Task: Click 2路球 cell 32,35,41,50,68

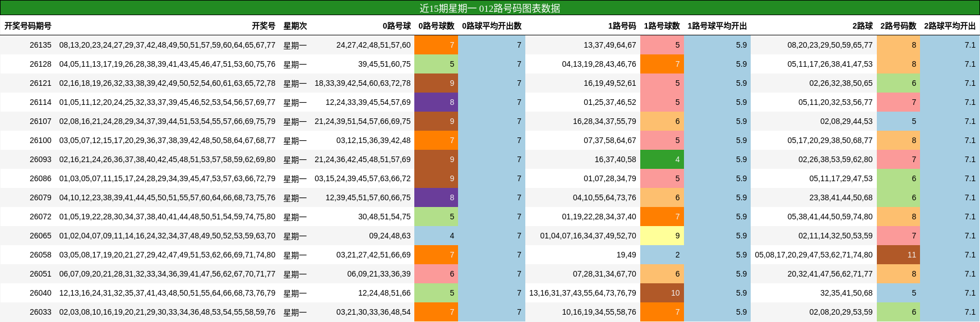Action: (847, 293)
